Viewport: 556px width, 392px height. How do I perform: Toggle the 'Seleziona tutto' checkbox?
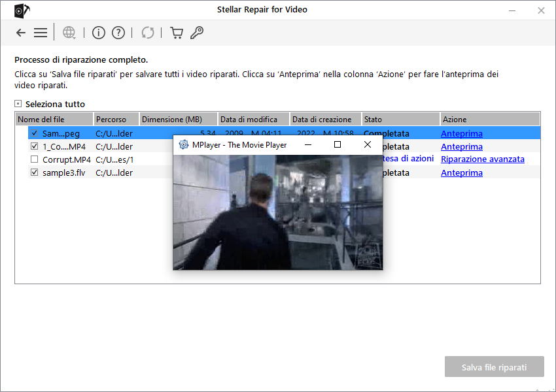18,104
